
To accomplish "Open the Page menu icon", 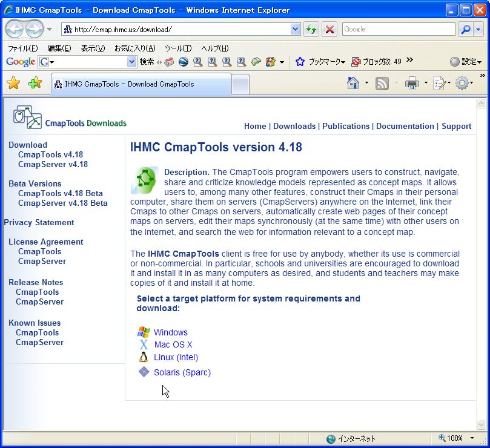I will click(x=439, y=84).
